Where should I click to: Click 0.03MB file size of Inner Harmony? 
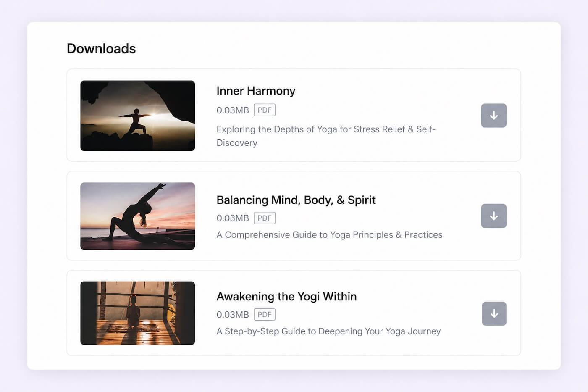tap(232, 110)
